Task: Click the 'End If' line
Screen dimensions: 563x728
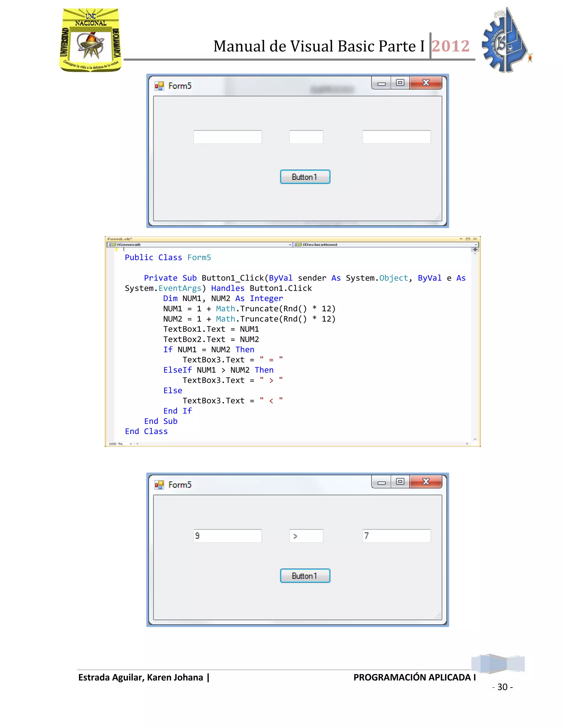Action: tap(177, 411)
